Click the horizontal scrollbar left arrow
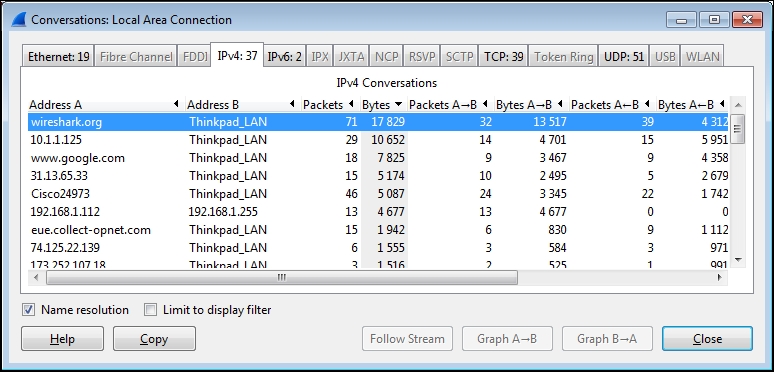The height and width of the screenshot is (372, 774). click(36, 277)
